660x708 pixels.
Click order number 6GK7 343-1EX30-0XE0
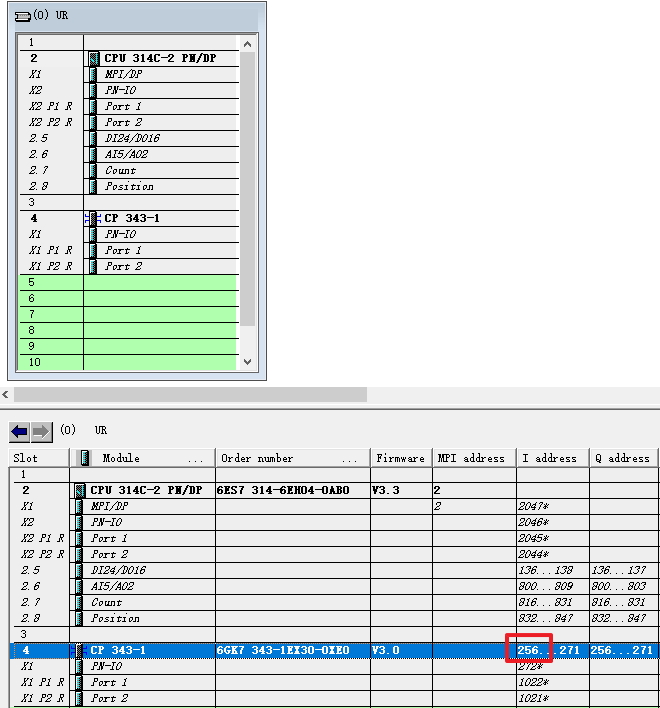[283, 650]
